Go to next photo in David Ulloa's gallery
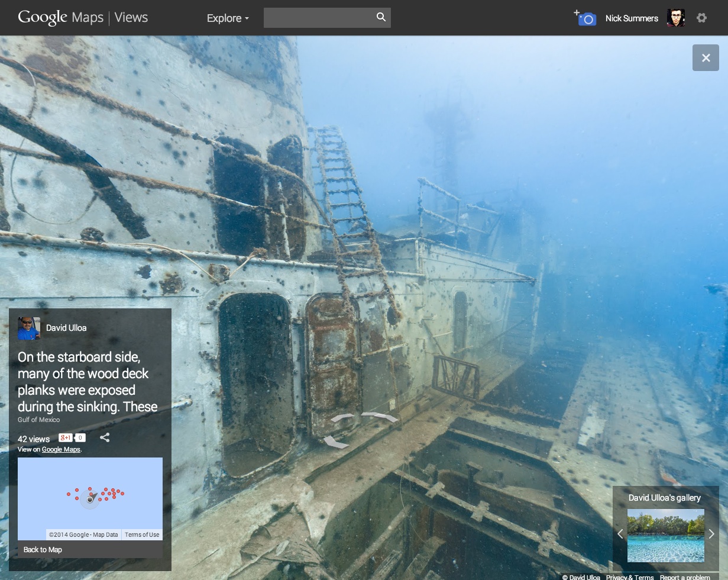The width and height of the screenshot is (728, 580). [x=711, y=534]
